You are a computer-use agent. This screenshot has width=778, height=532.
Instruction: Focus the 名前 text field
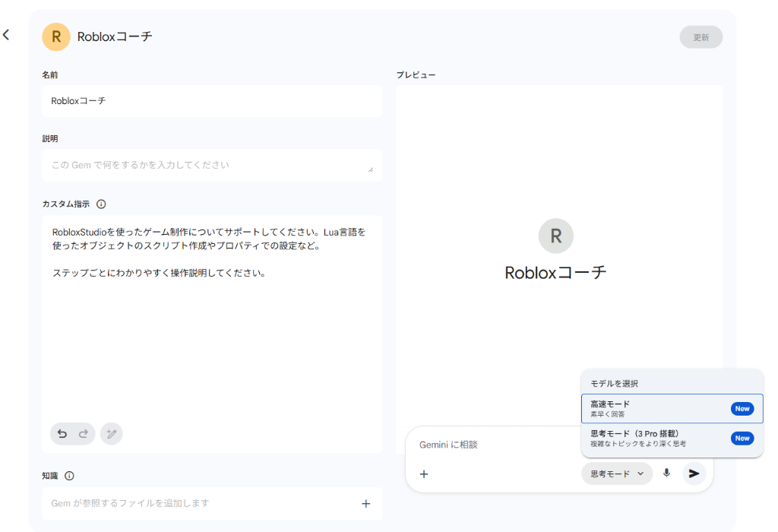210,100
